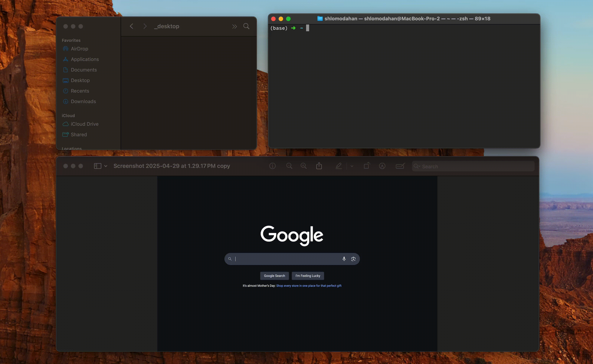Open the highlight style dropdown arrow
Screen dimensions: 593x364
click(352, 166)
